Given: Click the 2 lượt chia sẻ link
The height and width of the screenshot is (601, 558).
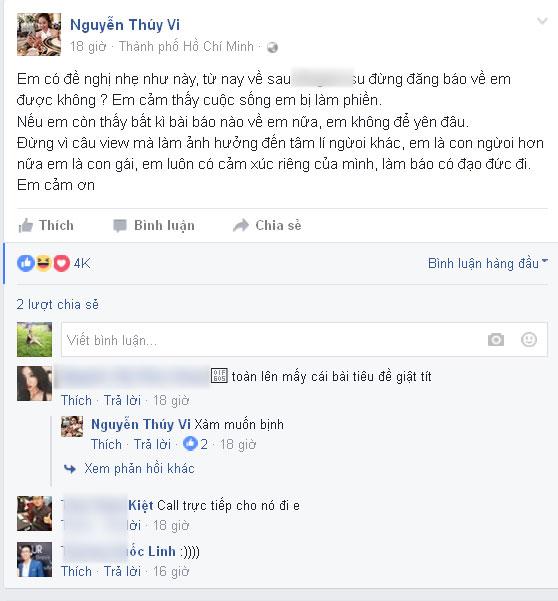Looking at the screenshot, I should pyautogui.click(x=57, y=304).
